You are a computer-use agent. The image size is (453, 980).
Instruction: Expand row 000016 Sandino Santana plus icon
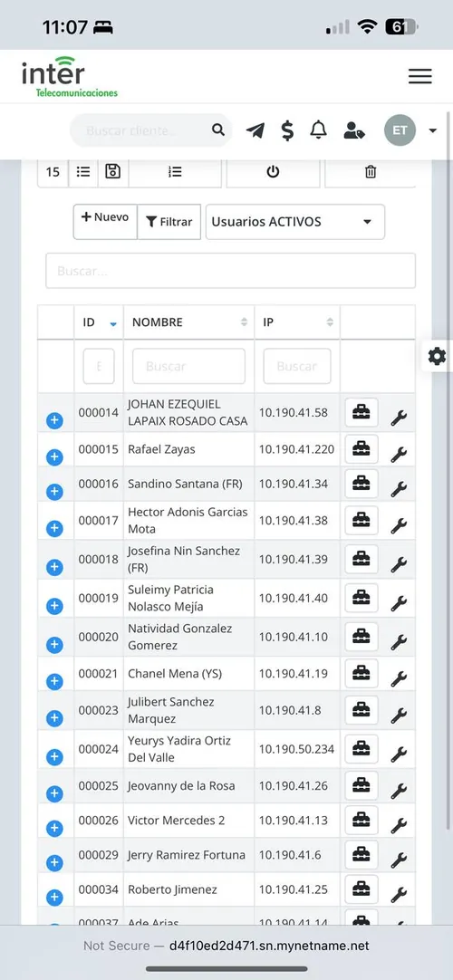click(54, 492)
